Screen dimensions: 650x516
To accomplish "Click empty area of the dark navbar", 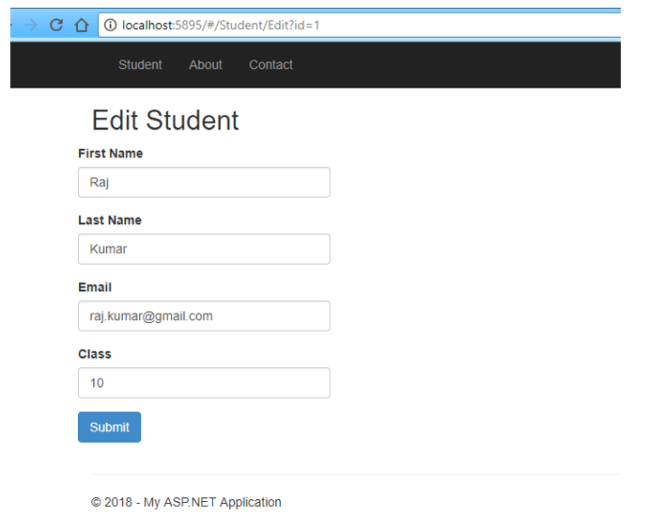I will click(456, 65).
